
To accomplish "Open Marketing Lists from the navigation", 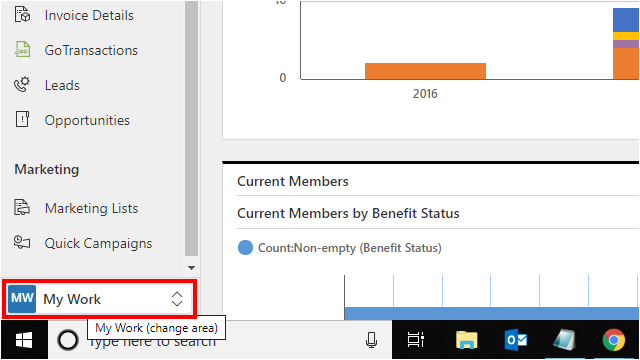I will (91, 208).
